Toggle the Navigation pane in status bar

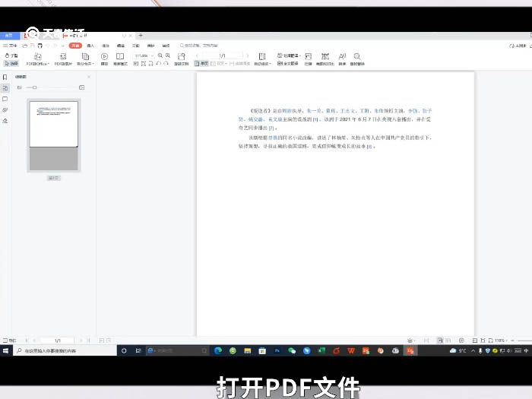(9, 340)
